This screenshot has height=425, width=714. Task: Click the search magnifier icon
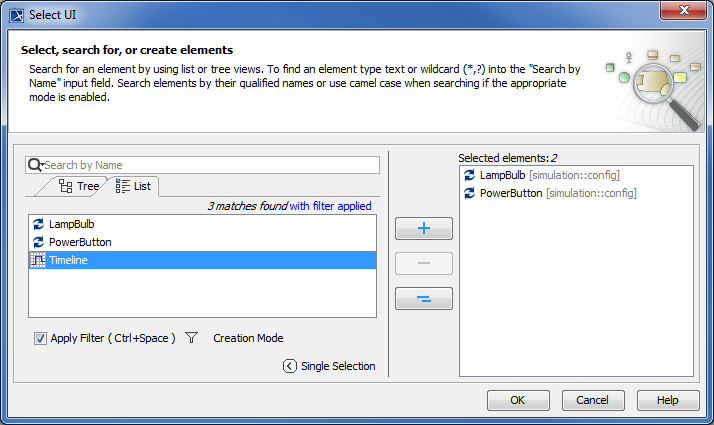[35, 165]
